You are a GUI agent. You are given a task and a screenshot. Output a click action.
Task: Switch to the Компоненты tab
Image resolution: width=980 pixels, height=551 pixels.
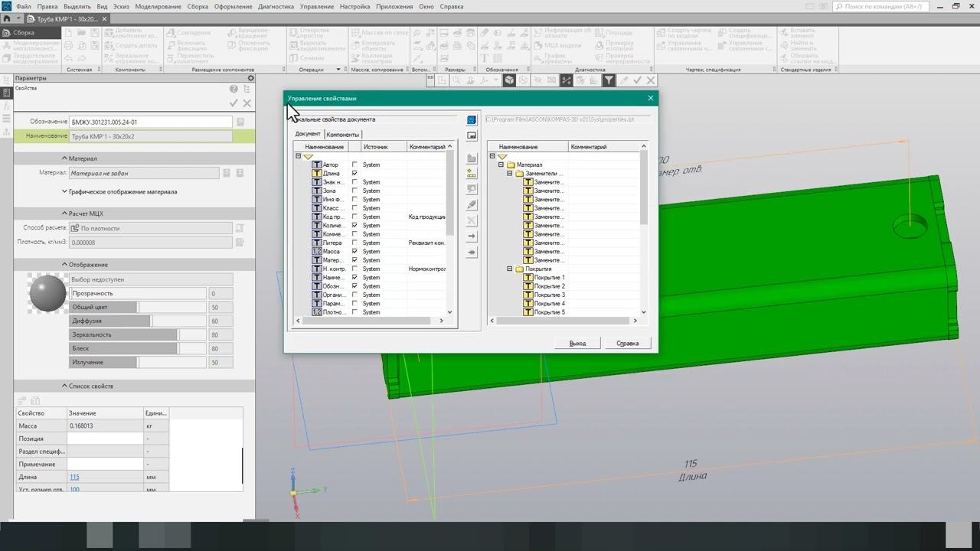coord(342,135)
